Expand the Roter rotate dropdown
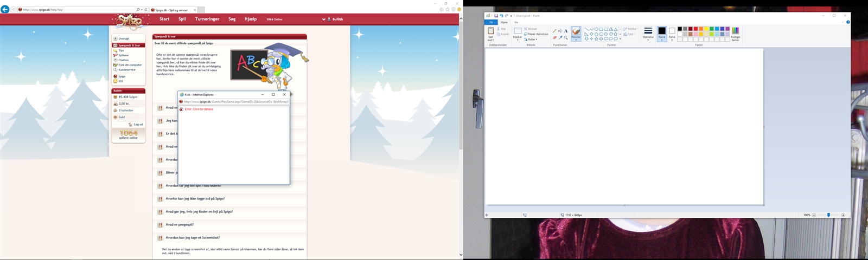This screenshot has height=260, width=868. point(531,40)
